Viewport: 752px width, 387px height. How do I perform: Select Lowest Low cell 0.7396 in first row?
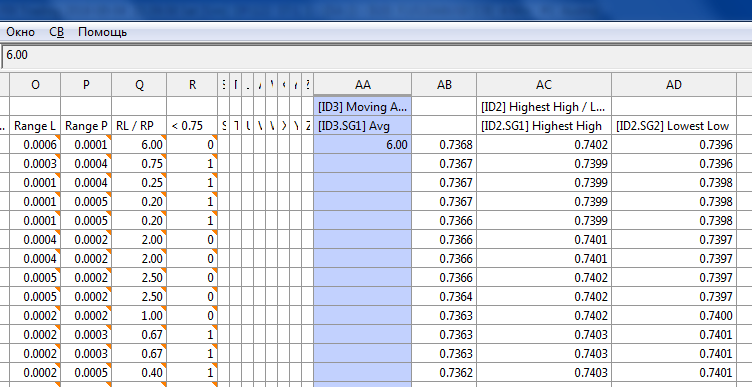click(x=674, y=145)
